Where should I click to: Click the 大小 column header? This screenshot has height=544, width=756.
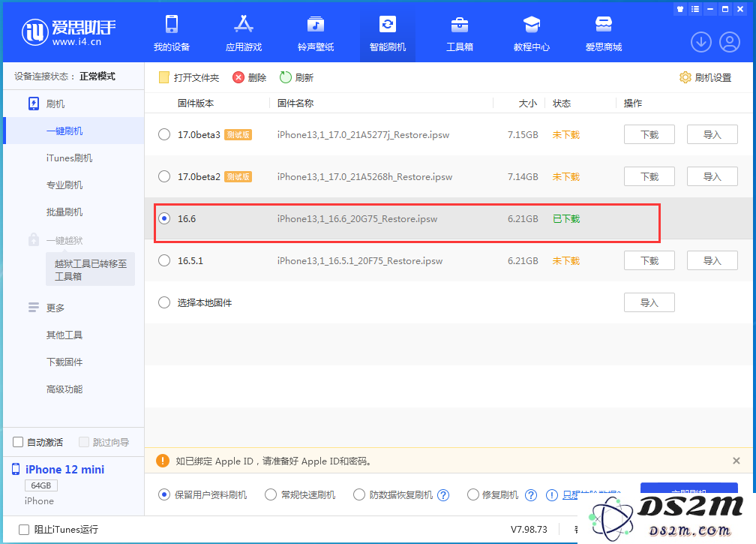click(x=527, y=104)
